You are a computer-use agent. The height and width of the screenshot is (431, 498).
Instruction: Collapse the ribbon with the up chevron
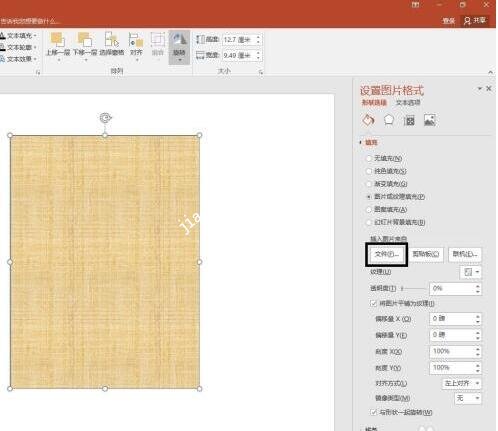(490, 72)
